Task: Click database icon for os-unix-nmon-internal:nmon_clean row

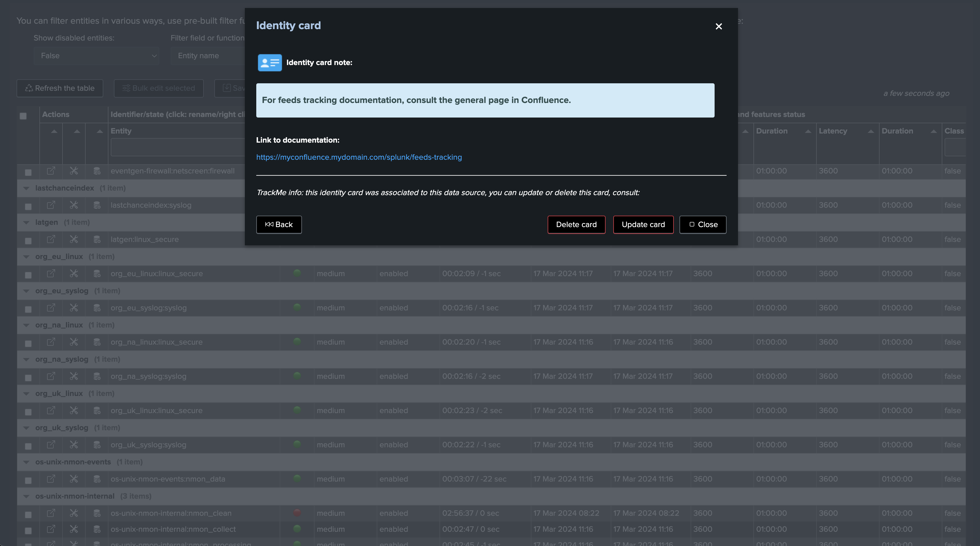Action: pos(97,513)
